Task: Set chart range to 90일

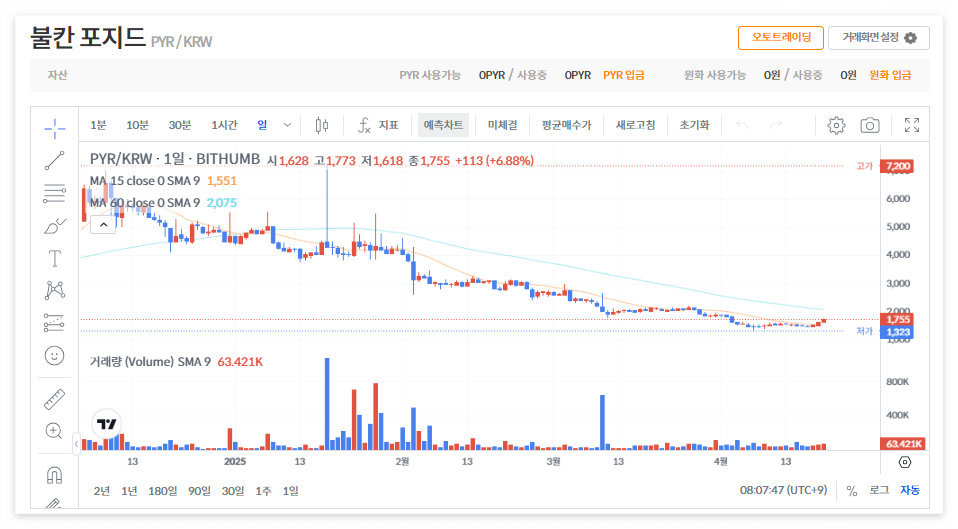Action: point(199,491)
